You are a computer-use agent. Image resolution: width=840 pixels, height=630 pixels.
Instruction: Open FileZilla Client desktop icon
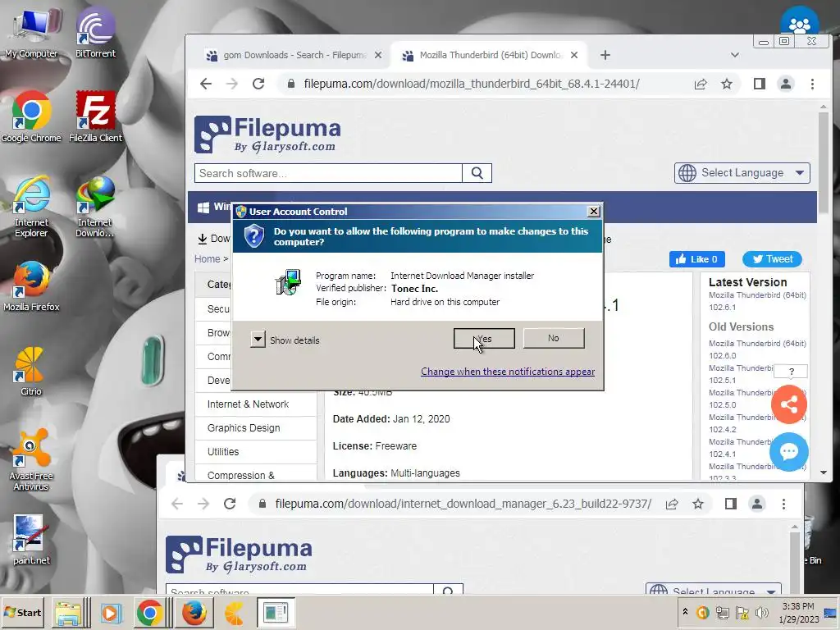[x=95, y=116]
